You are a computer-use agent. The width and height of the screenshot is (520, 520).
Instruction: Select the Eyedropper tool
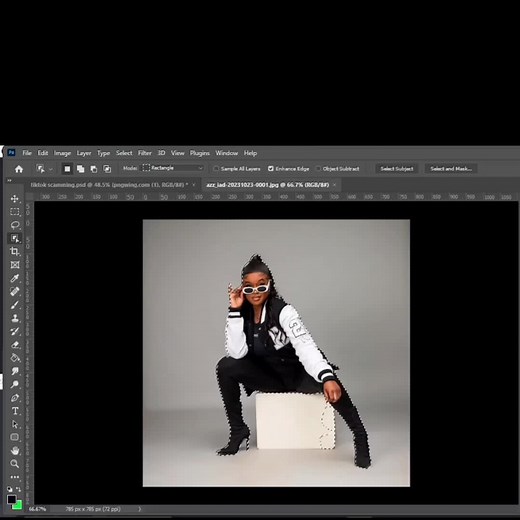(x=15, y=278)
